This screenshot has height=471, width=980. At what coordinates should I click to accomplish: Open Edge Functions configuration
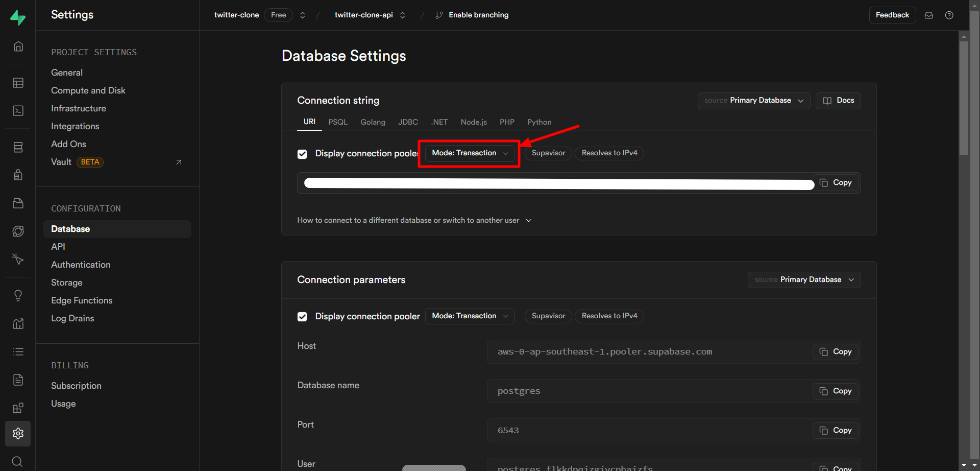tap(82, 300)
